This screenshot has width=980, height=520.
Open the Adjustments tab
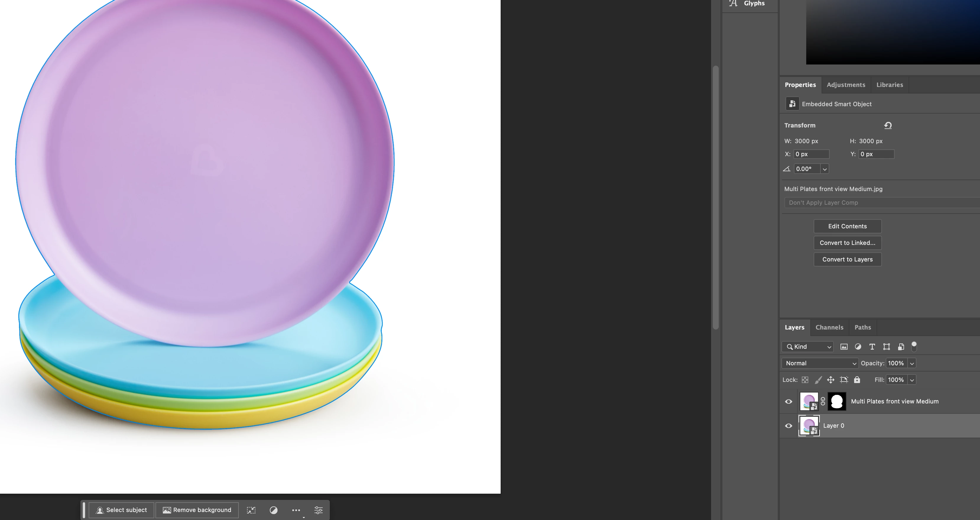click(x=846, y=85)
